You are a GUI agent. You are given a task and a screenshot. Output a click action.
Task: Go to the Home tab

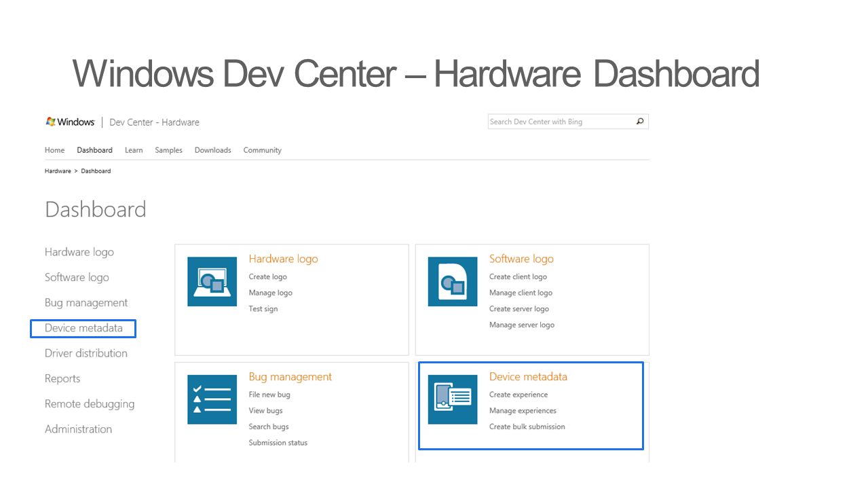click(x=55, y=150)
